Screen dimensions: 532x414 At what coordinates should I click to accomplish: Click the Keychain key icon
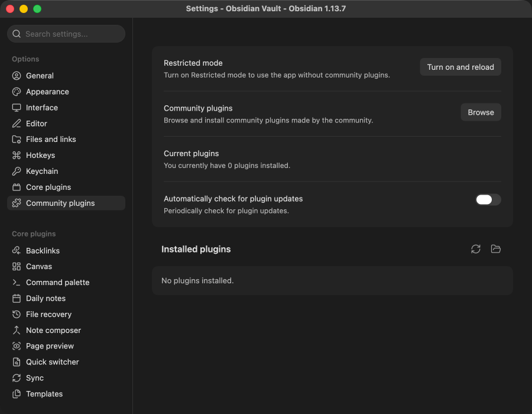click(x=17, y=171)
